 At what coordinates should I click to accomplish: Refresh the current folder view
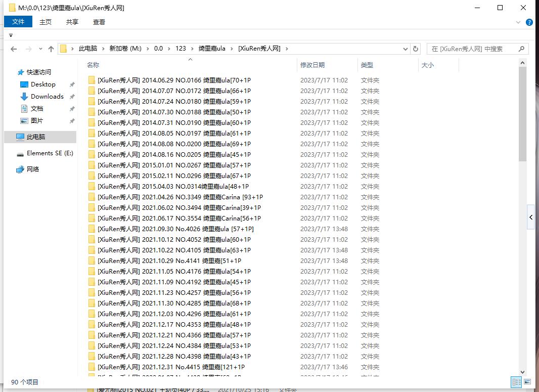(x=415, y=49)
